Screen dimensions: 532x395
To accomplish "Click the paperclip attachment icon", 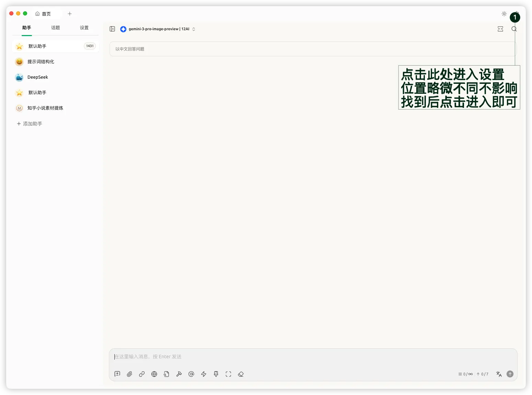I will tap(129, 374).
